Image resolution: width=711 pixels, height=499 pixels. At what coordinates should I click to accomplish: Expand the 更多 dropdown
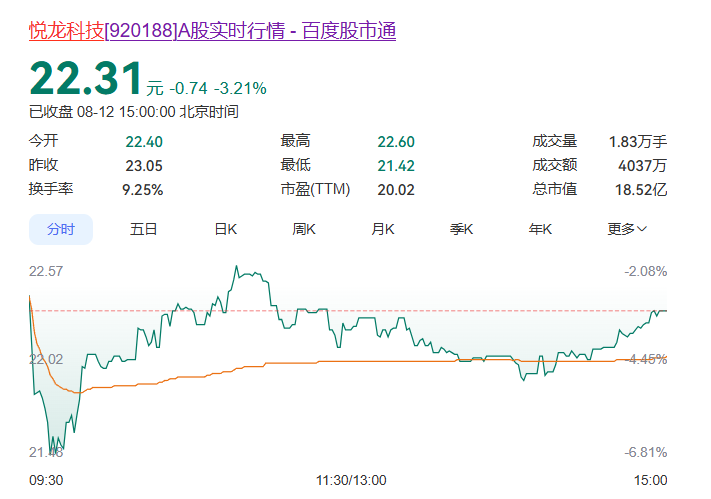point(627,229)
